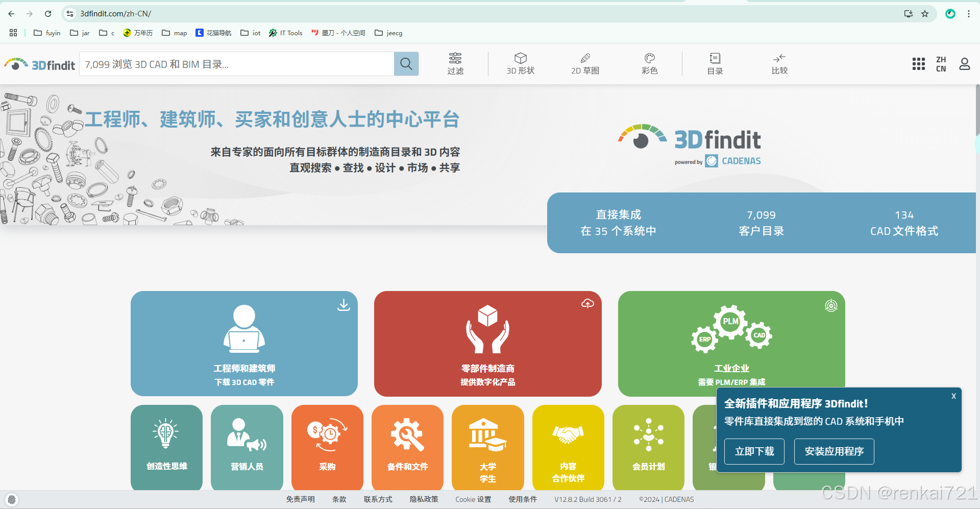Screen dimensions: 980x509
Task: Open the 目录 catalog tool
Action: [x=715, y=64]
